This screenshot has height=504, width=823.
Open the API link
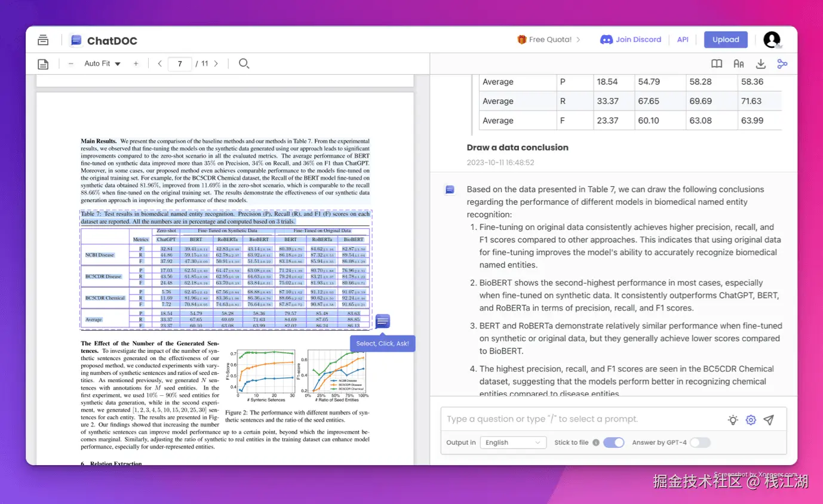pos(683,39)
